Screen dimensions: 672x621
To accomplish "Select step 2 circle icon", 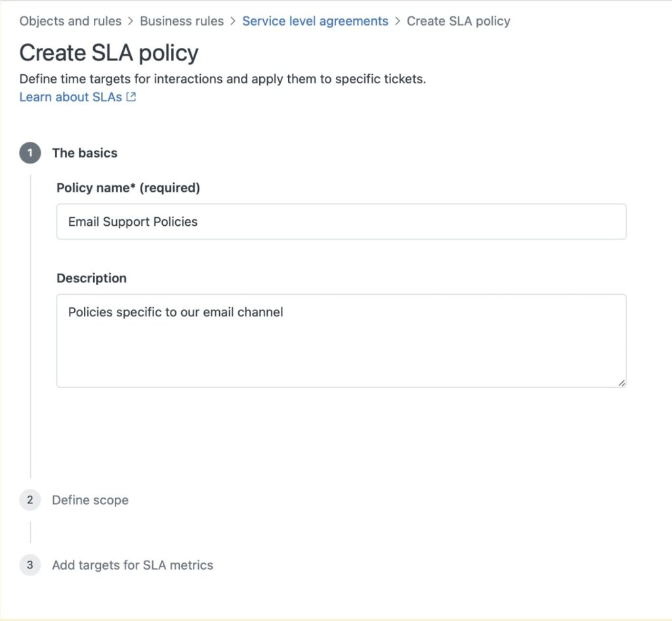I will coord(30,500).
